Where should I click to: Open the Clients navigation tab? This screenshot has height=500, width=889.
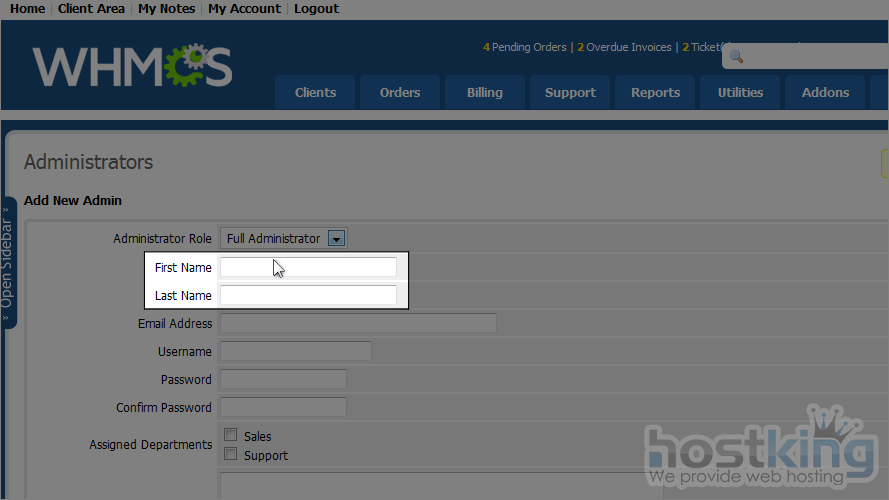[x=315, y=93]
